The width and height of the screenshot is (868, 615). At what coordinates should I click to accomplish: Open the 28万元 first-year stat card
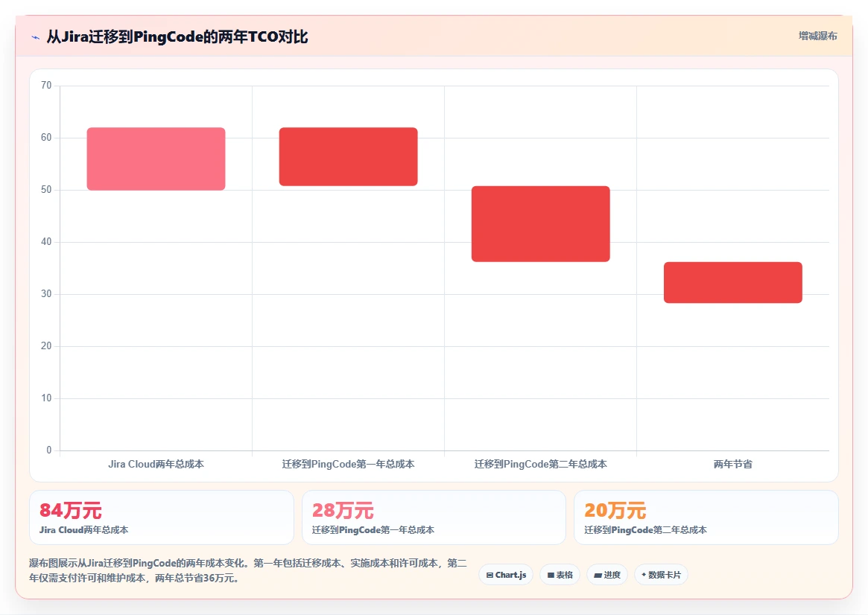tap(434, 517)
